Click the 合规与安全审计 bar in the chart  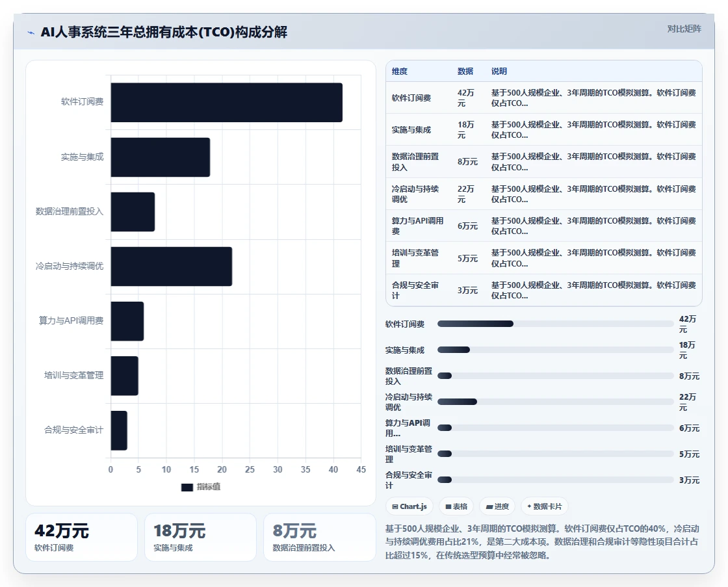119,430
